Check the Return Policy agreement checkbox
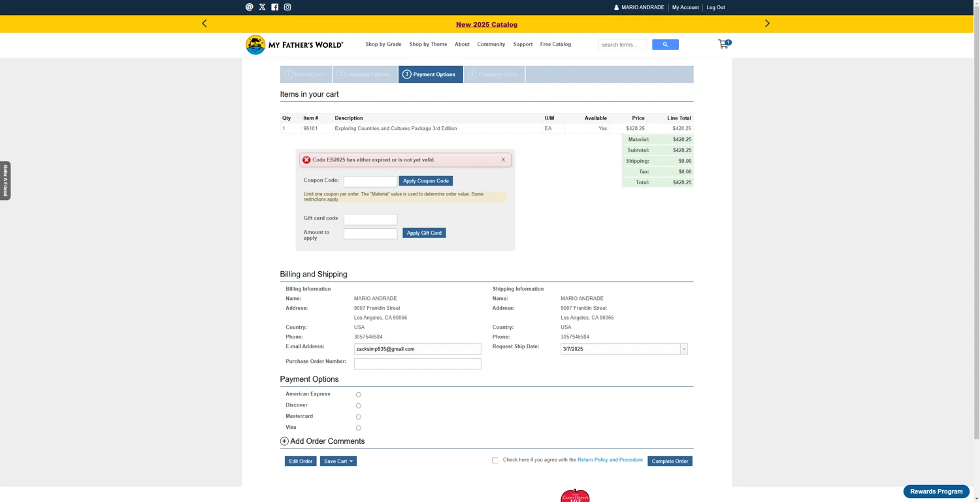Viewport: 980px width, 502px height. [x=495, y=460]
